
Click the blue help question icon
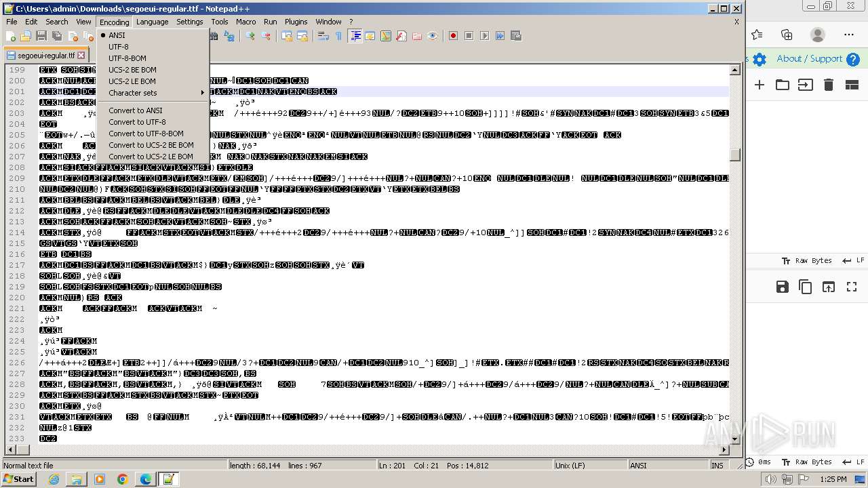tap(853, 59)
